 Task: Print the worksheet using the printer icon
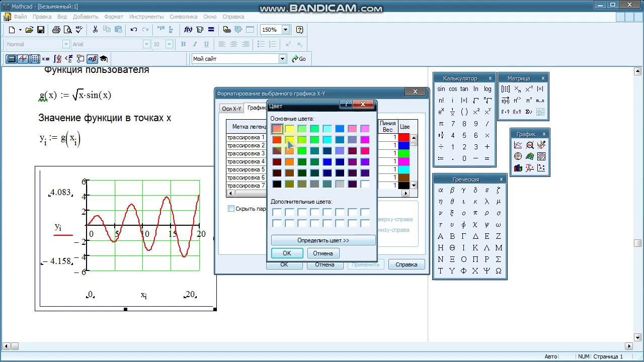pyautogui.click(x=56, y=30)
